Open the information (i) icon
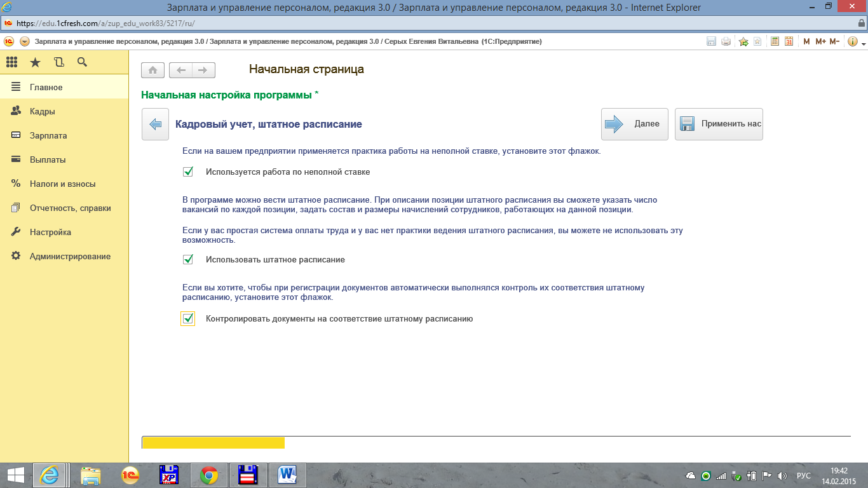 click(x=852, y=41)
